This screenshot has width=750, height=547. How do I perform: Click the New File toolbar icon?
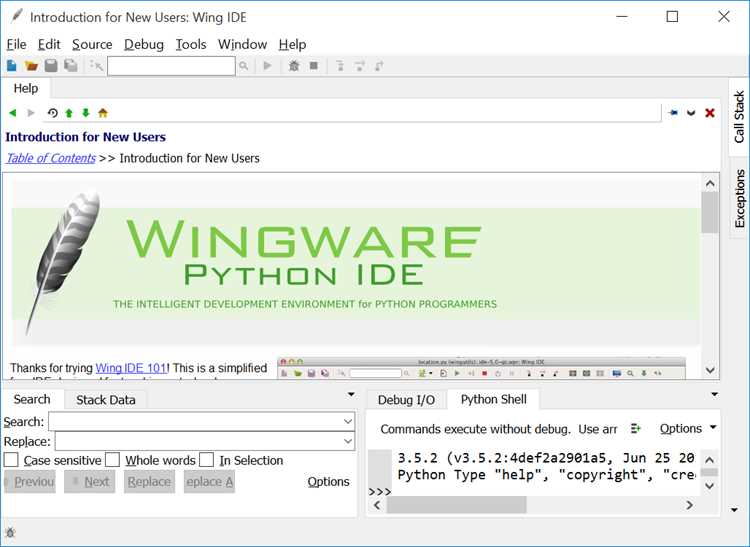(x=11, y=66)
